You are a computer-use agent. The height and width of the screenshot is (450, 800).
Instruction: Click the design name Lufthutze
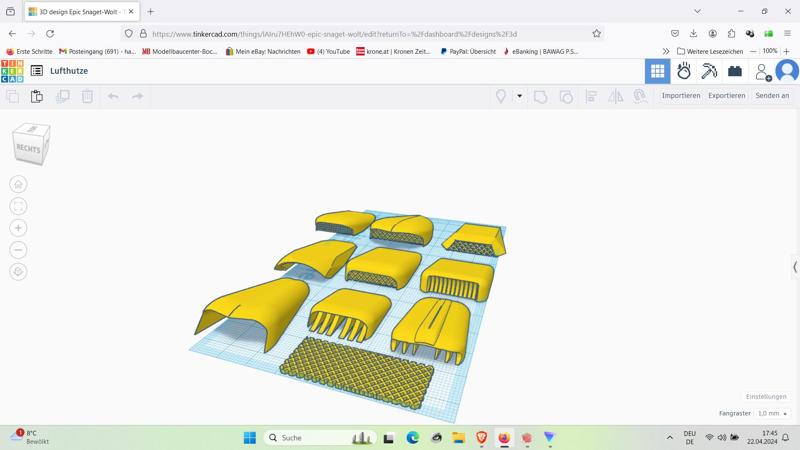[69, 71]
